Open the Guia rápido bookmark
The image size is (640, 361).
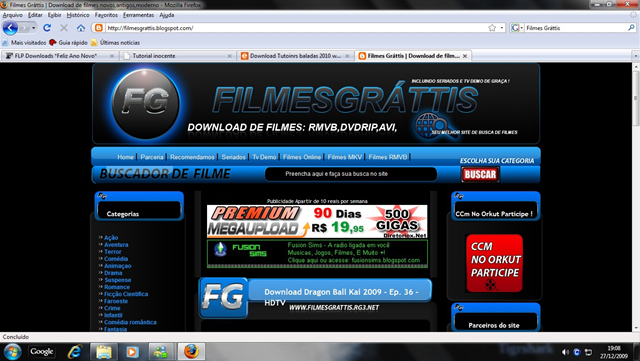click(68, 42)
